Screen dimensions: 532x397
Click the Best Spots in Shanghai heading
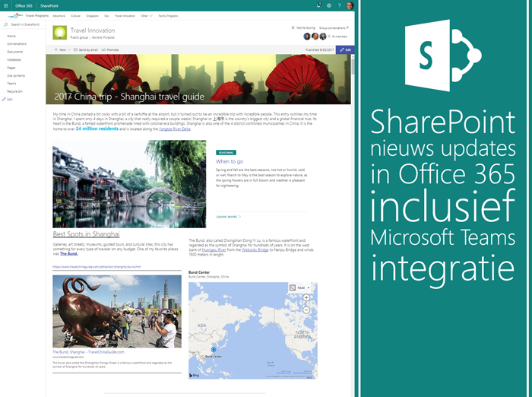pos(86,234)
